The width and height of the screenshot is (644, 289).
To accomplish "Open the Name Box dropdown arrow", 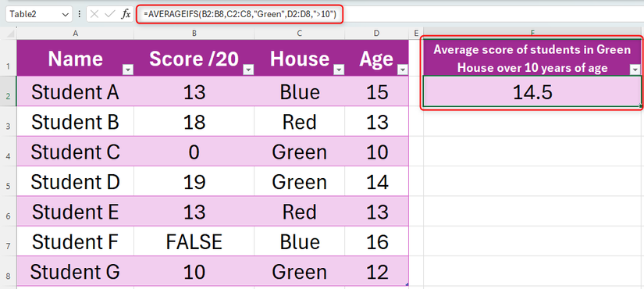I will (66, 14).
